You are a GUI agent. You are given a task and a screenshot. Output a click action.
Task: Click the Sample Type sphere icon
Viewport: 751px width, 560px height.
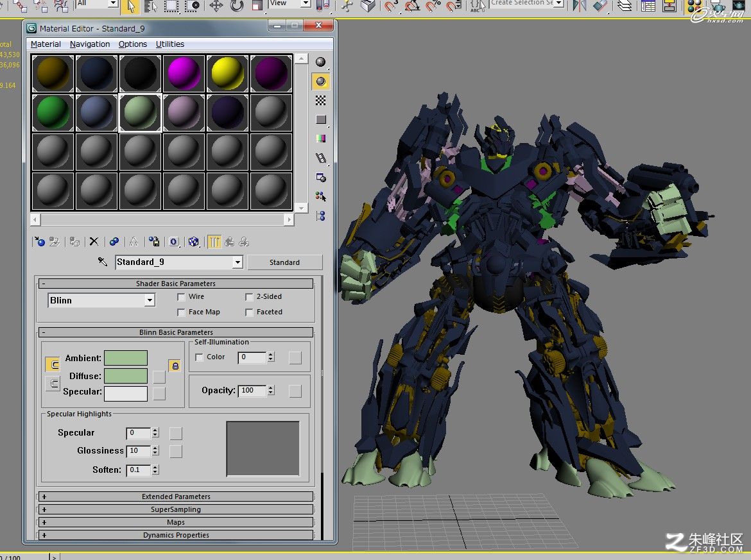321,62
